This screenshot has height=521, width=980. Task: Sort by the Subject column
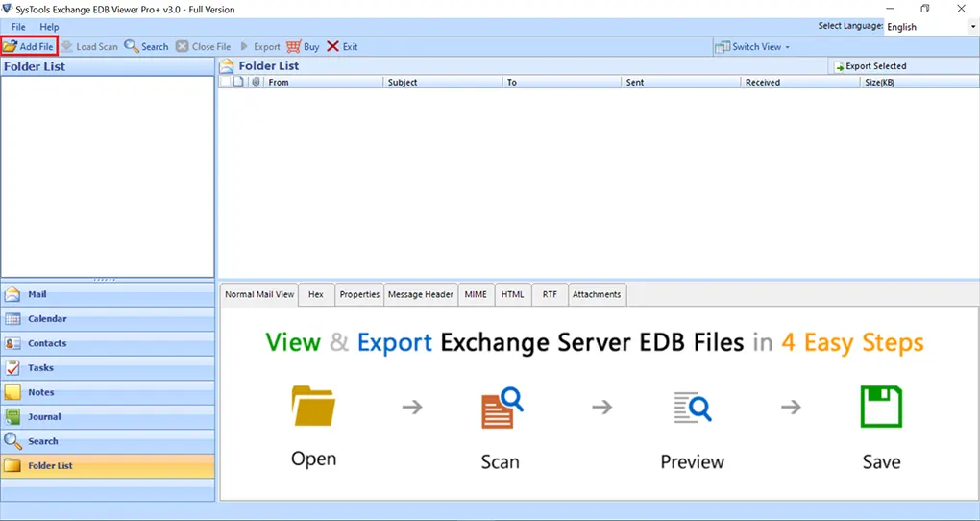(x=443, y=82)
